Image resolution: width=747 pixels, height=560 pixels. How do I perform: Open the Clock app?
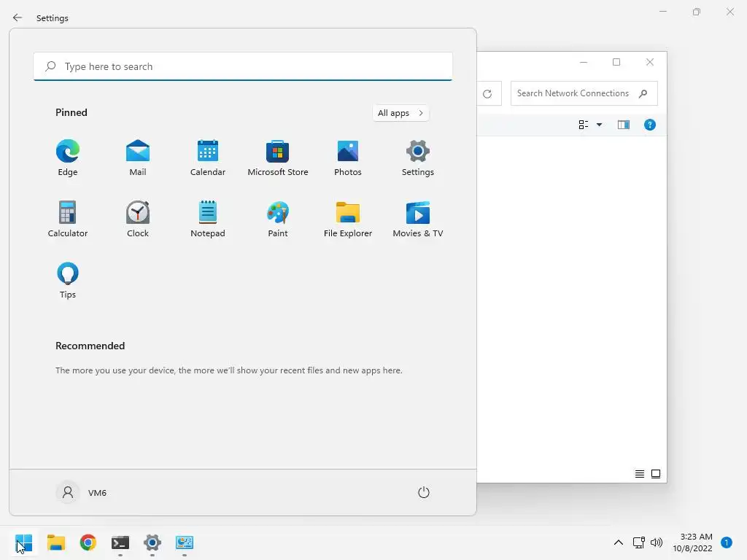(x=138, y=219)
